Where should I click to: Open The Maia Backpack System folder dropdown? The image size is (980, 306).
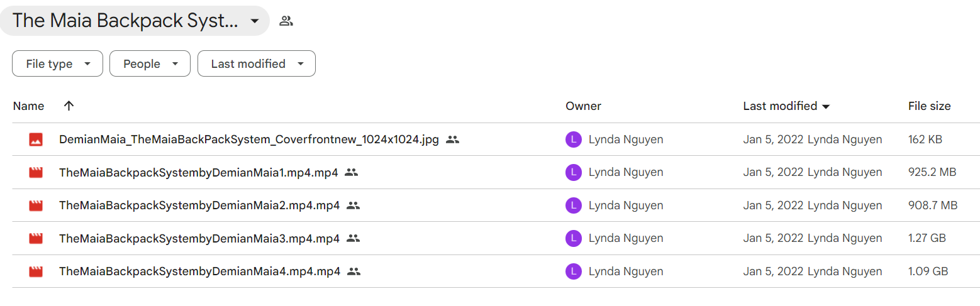click(x=135, y=21)
